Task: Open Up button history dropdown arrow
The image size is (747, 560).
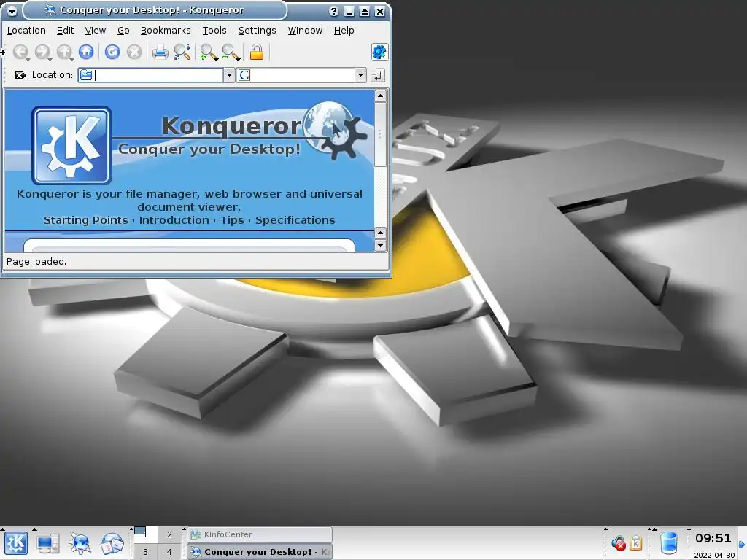Action: pyautogui.click(x=72, y=60)
